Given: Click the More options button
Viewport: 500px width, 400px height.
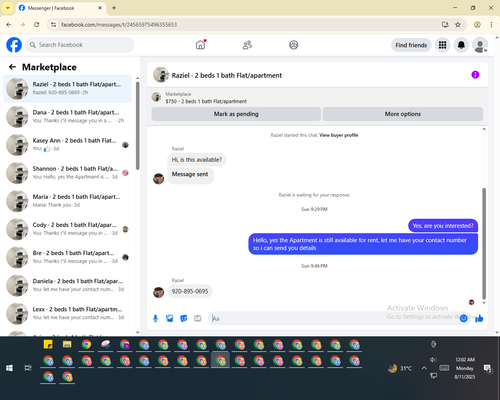Looking at the screenshot, I should click(403, 114).
